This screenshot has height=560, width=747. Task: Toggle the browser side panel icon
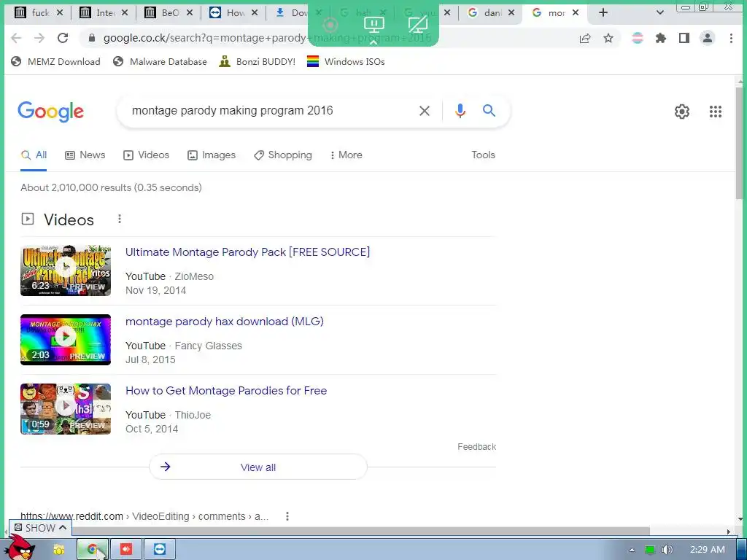coord(684,38)
